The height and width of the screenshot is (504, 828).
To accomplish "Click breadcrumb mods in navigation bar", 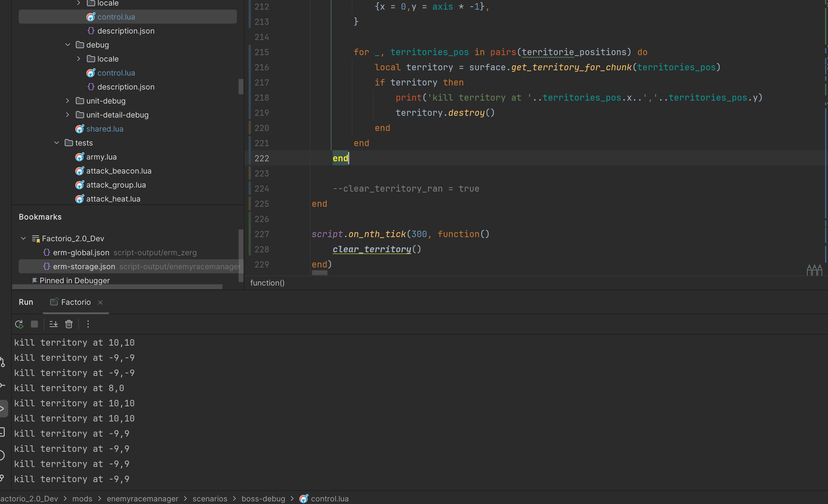I will point(82,499).
